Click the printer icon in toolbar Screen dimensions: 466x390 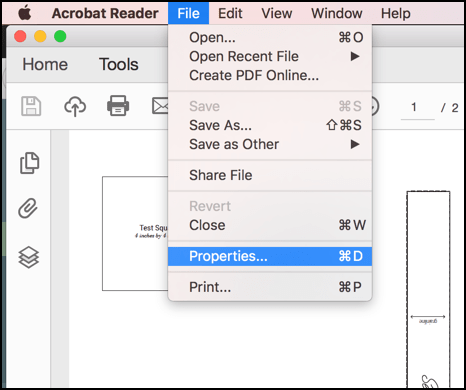[118, 106]
